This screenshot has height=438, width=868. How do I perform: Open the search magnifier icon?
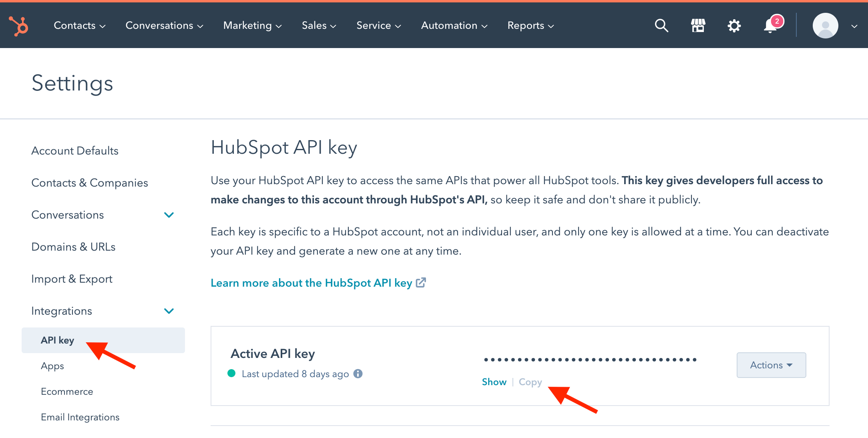click(661, 26)
